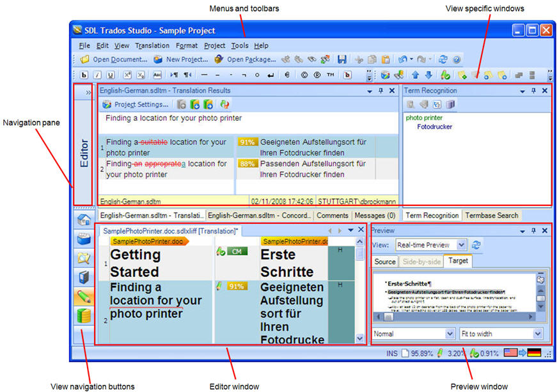Screen dimensions: 557x392
Task: Open Term Recognition window position dropdown
Action: coord(522,91)
